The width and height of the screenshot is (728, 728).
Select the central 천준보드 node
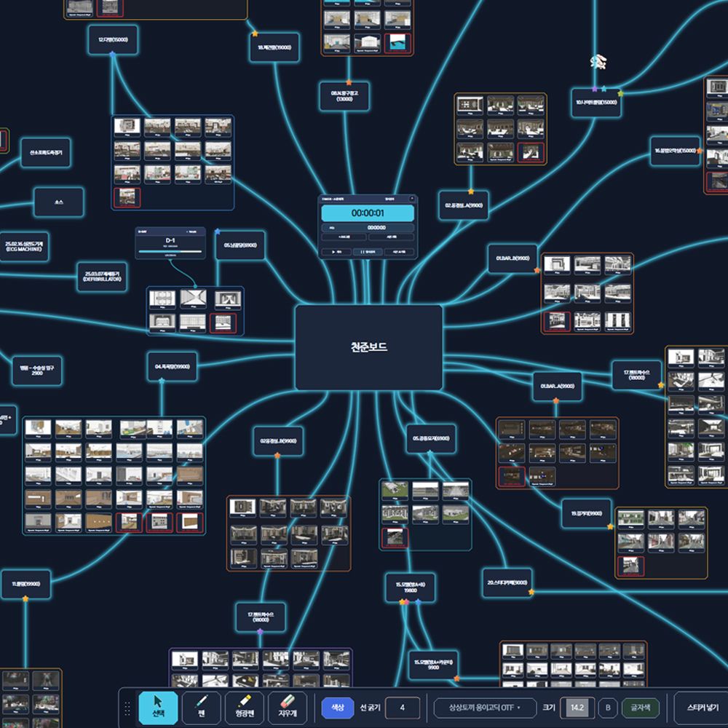point(368,347)
